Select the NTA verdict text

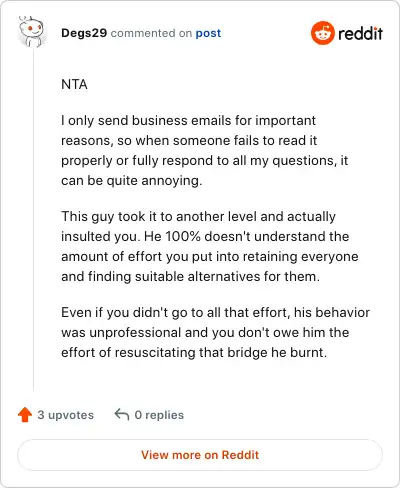click(x=74, y=84)
